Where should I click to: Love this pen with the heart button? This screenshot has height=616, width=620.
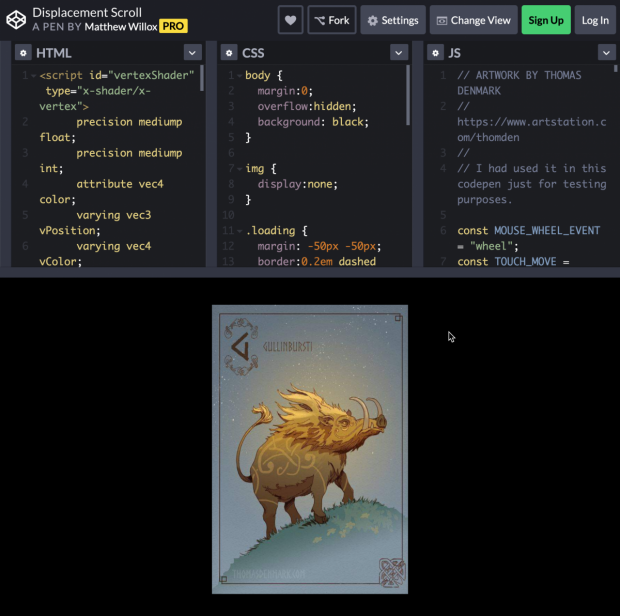291,20
